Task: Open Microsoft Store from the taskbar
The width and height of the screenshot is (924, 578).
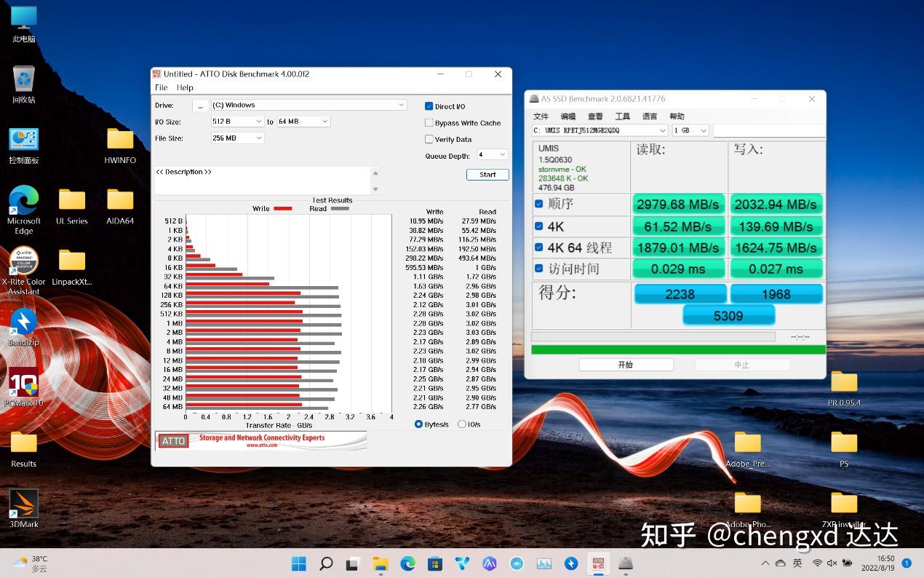Action: click(x=435, y=563)
